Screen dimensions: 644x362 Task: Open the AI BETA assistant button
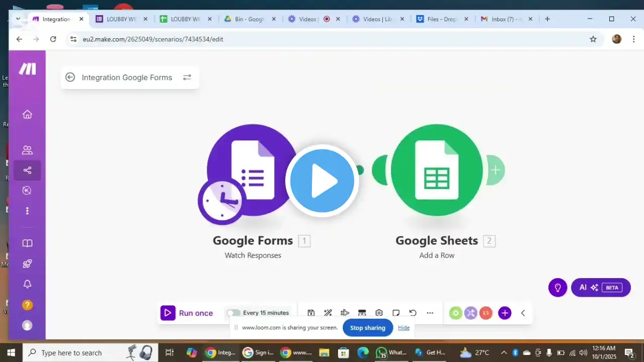[x=601, y=288]
